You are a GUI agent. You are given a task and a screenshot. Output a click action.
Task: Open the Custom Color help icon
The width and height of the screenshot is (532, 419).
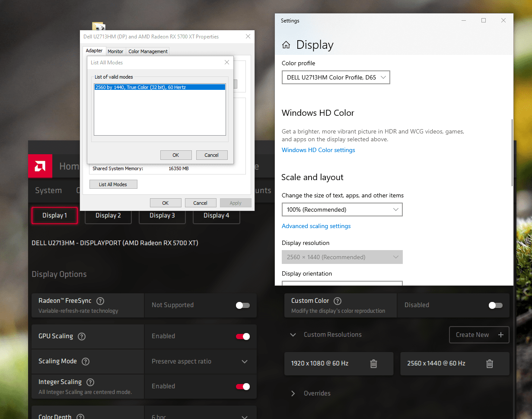338,301
